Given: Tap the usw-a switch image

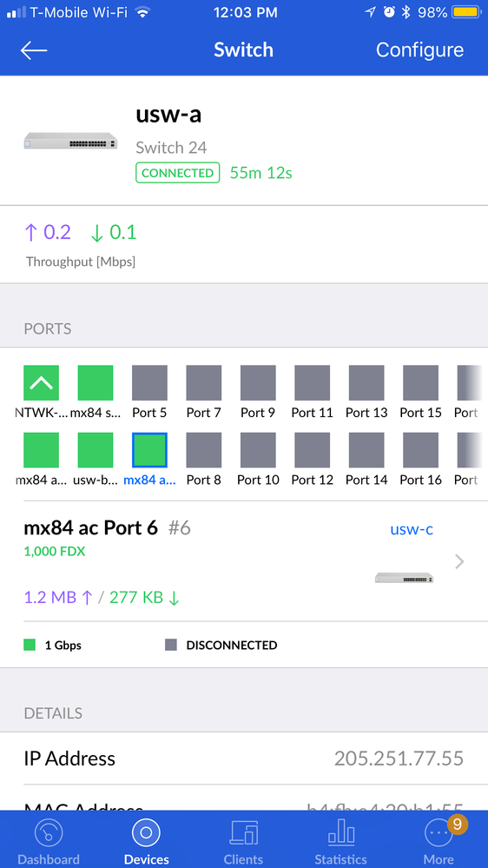Looking at the screenshot, I should (x=71, y=141).
